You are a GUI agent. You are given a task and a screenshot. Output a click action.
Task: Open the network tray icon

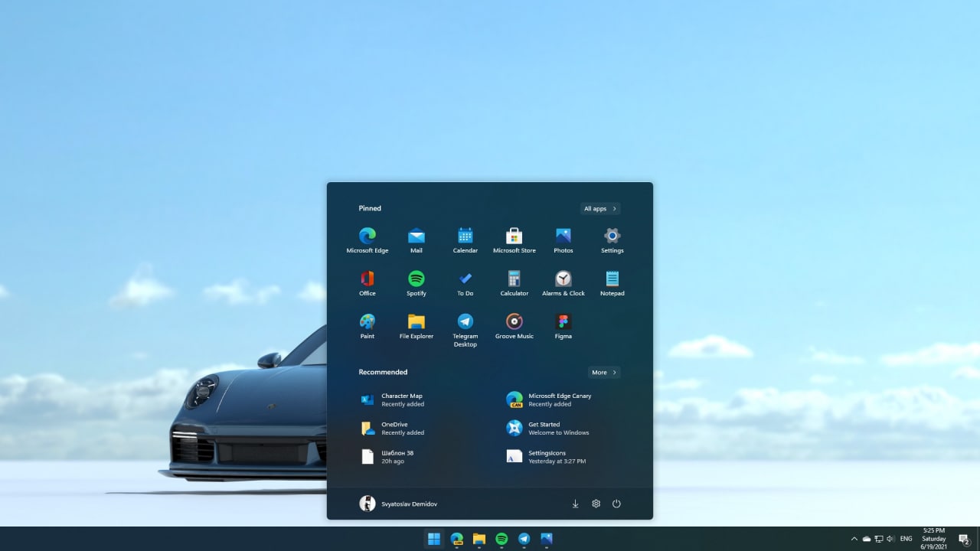coord(879,539)
